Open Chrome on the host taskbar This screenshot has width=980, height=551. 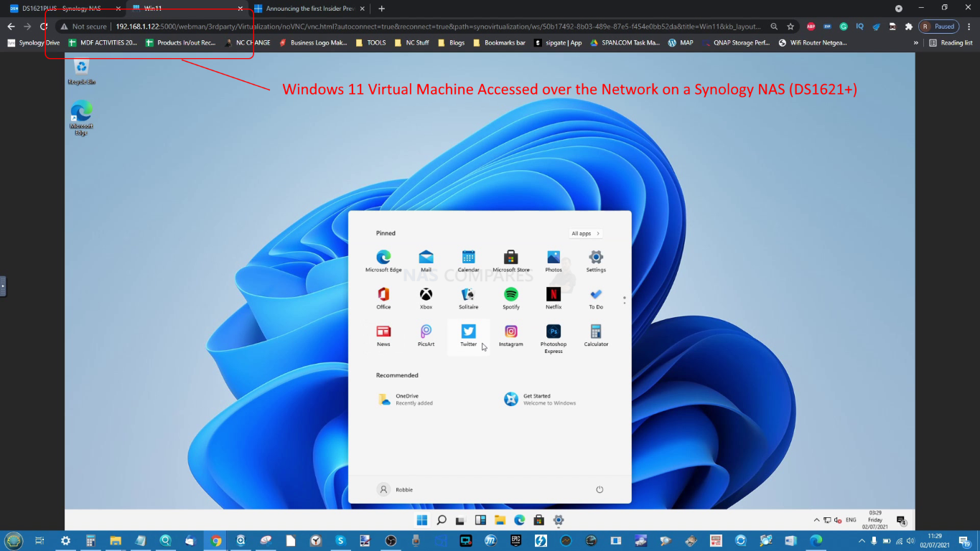tap(215, 540)
